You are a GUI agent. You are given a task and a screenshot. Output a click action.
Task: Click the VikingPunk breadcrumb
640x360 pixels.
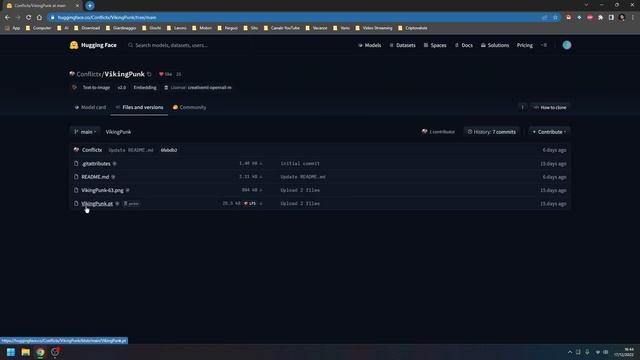click(x=118, y=132)
